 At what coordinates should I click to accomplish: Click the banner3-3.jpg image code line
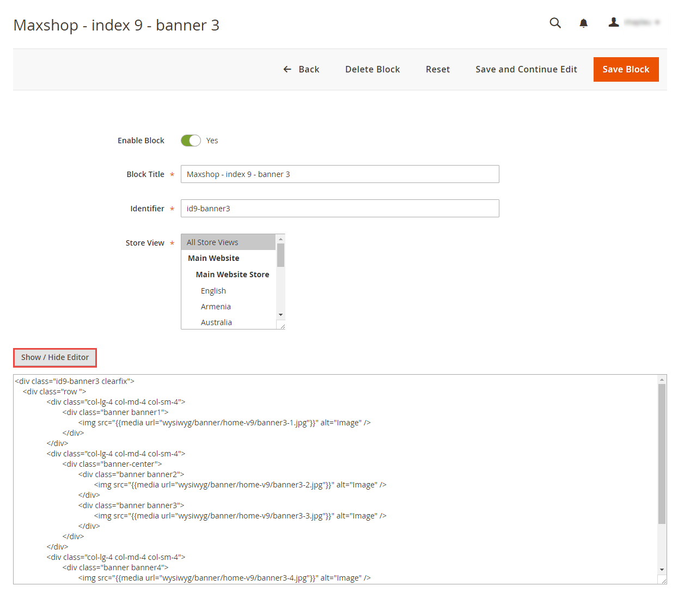pos(240,516)
